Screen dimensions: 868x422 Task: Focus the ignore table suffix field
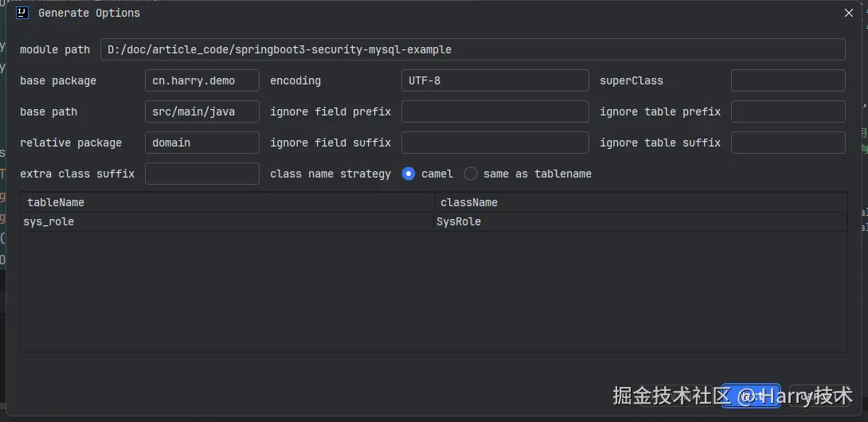pos(788,143)
